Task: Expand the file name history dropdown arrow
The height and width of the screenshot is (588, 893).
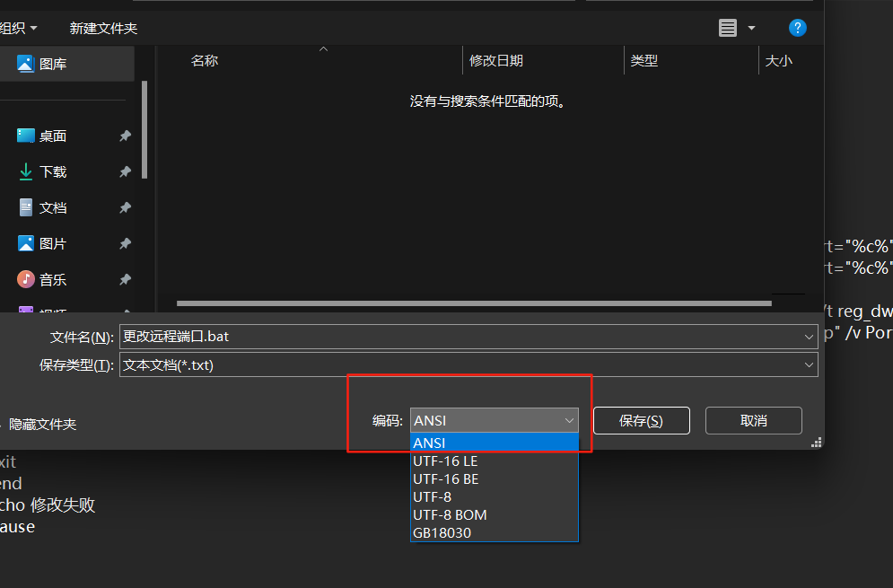Action: [810, 337]
